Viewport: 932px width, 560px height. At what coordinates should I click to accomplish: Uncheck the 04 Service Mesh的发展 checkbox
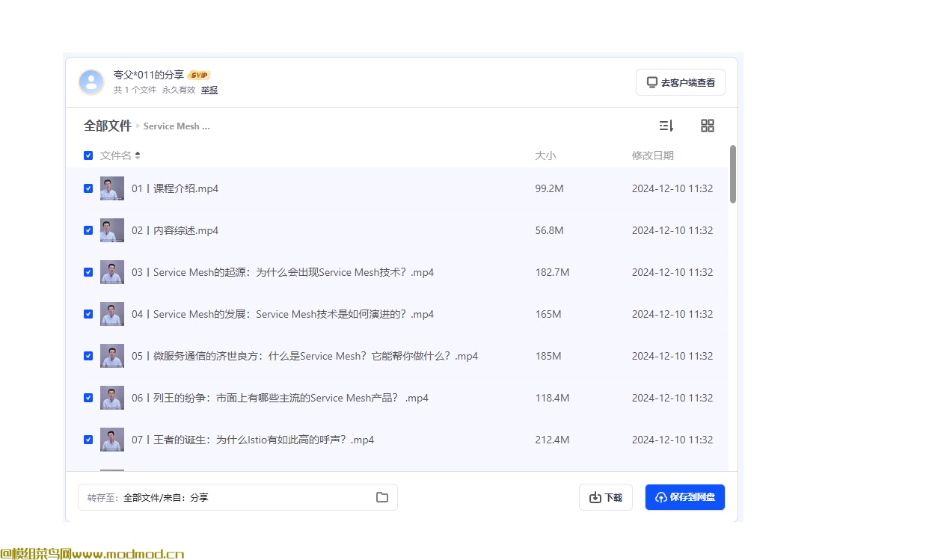(88, 314)
